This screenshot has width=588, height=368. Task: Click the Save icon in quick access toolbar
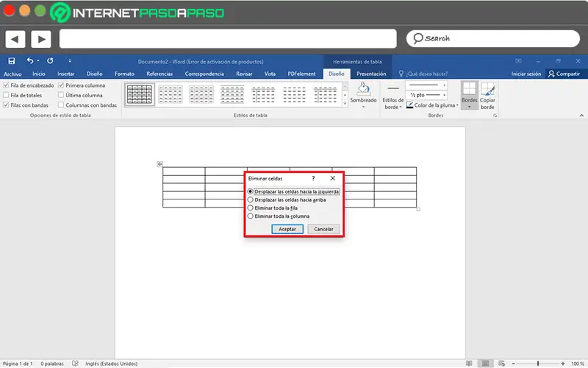[12, 61]
